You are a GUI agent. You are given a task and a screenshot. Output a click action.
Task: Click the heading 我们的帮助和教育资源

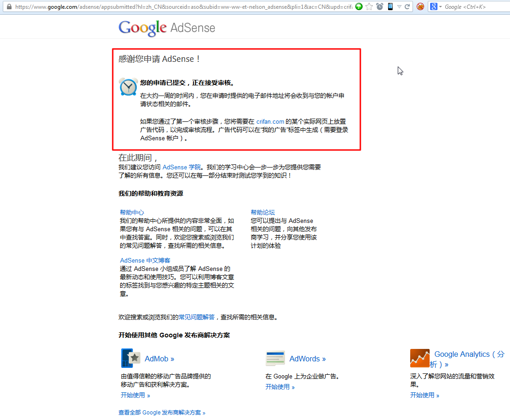point(151,194)
